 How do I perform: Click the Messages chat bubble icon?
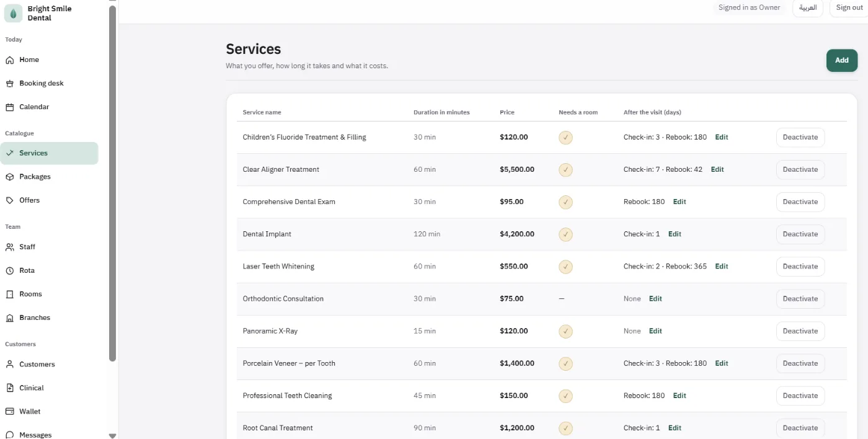pos(9,435)
